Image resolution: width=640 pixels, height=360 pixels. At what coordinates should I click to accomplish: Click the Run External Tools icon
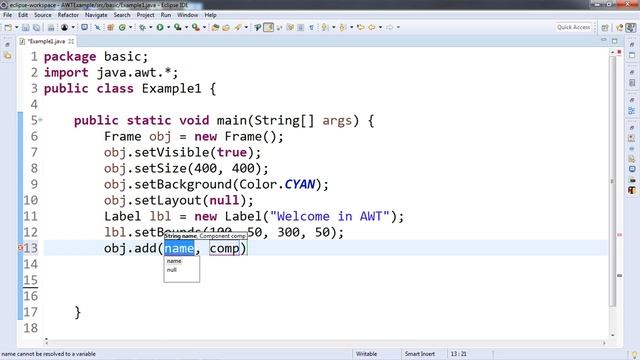click(196, 27)
